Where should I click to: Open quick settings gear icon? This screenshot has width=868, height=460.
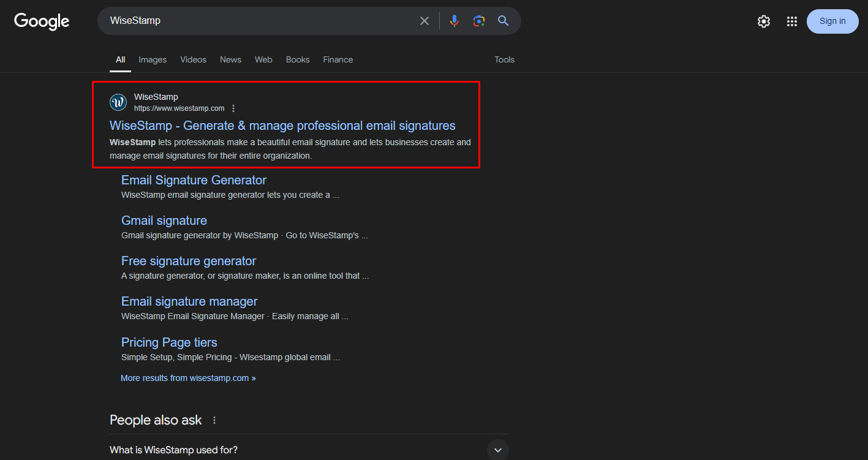coord(763,21)
